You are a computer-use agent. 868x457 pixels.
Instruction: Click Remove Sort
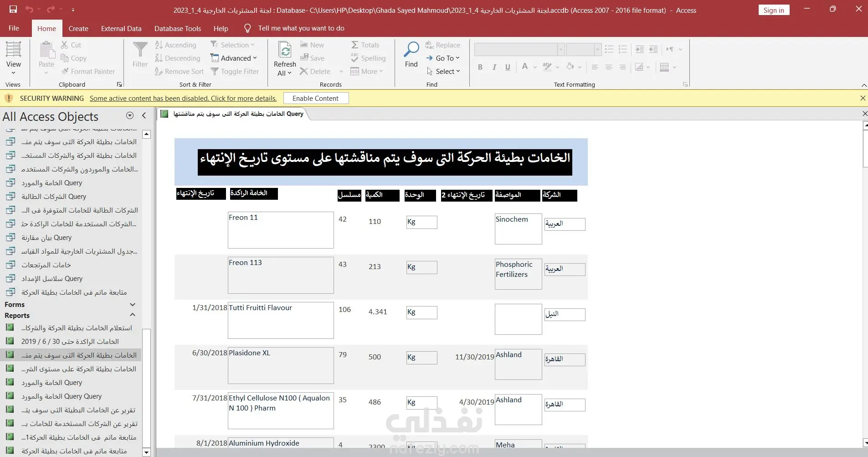179,71
